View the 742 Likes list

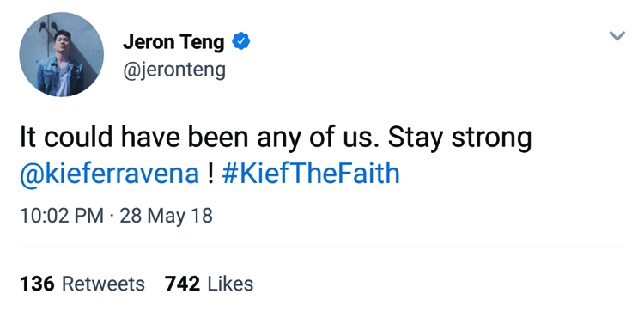[x=209, y=284]
